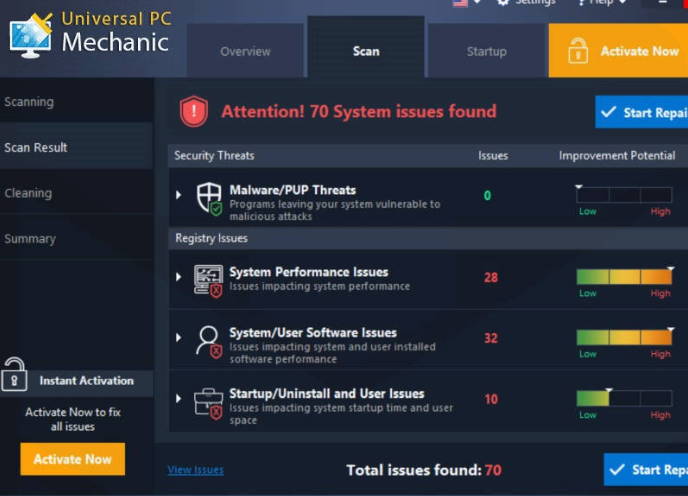This screenshot has width=688, height=496.
Task: Click the Startup/Uninstall briefcase icon
Action: (x=209, y=401)
